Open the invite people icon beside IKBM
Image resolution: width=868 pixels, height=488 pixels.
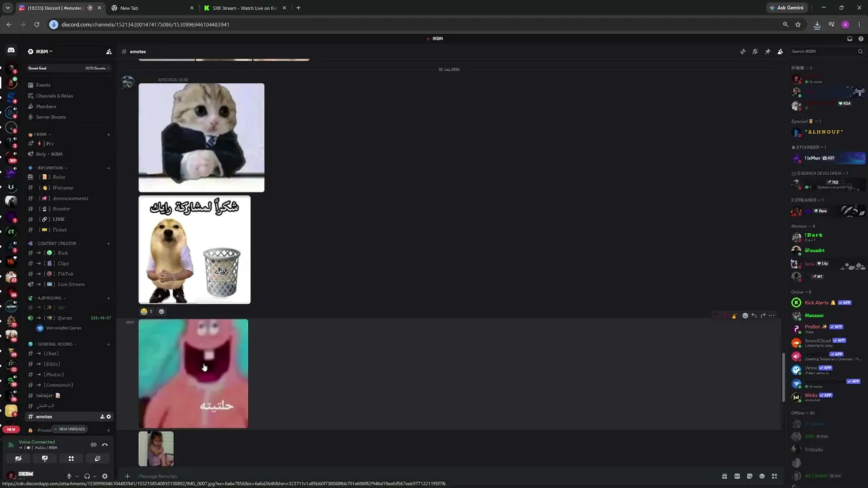click(x=108, y=52)
